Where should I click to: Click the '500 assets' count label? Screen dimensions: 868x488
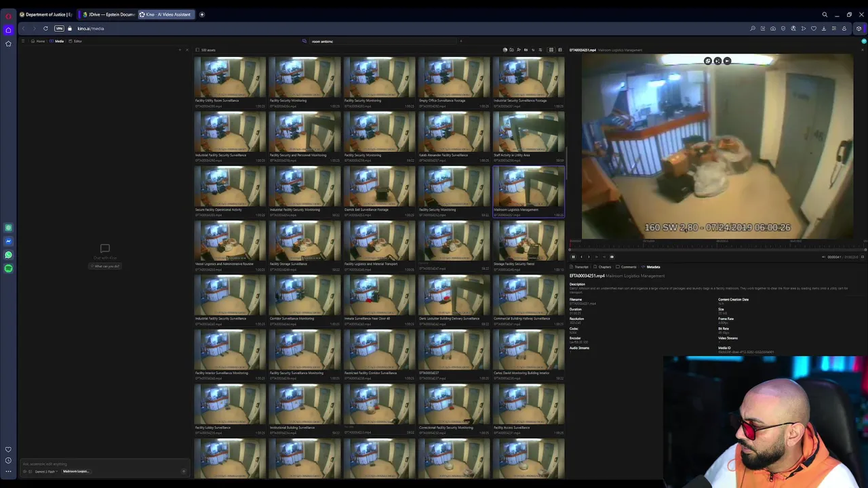(x=208, y=49)
